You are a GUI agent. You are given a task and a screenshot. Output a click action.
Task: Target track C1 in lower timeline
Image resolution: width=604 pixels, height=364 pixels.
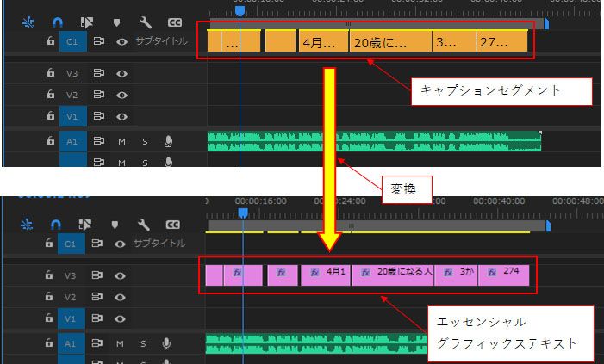[x=71, y=244]
